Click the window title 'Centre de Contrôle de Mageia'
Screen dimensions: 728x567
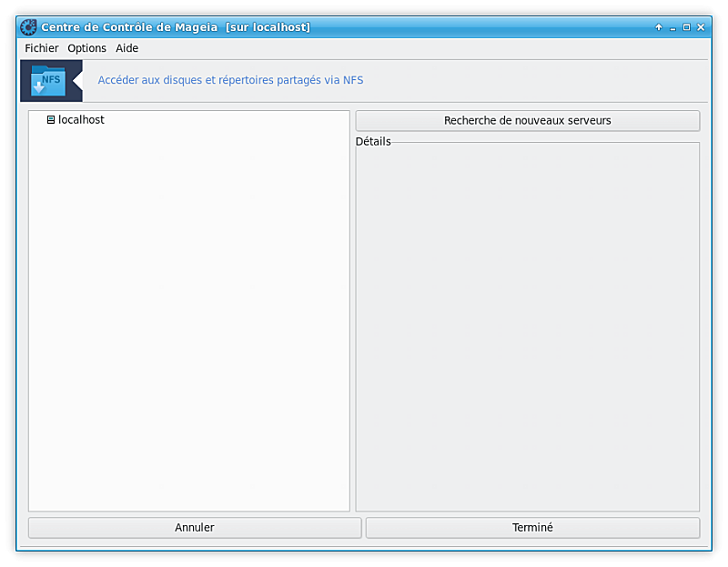click(x=129, y=27)
